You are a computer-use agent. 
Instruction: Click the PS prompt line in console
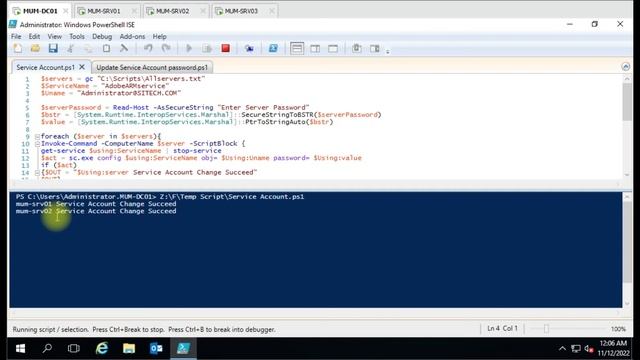[x=160, y=197]
